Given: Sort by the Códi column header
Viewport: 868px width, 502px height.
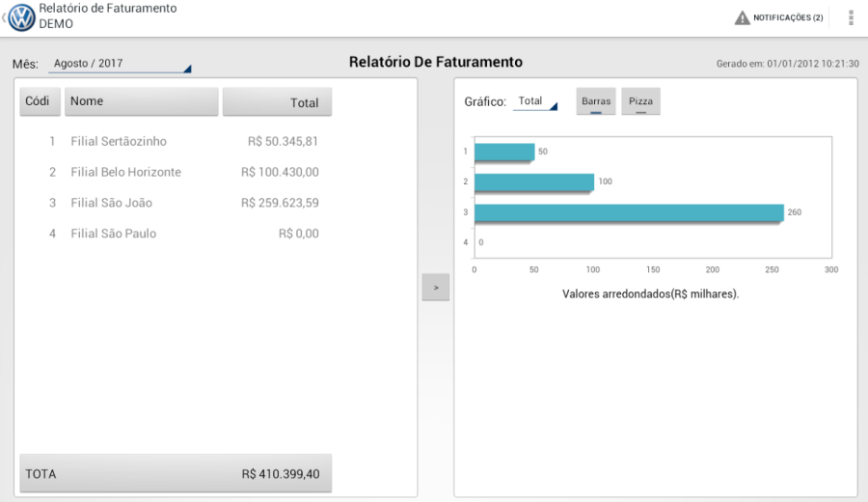Looking at the screenshot, I should pyautogui.click(x=40, y=101).
